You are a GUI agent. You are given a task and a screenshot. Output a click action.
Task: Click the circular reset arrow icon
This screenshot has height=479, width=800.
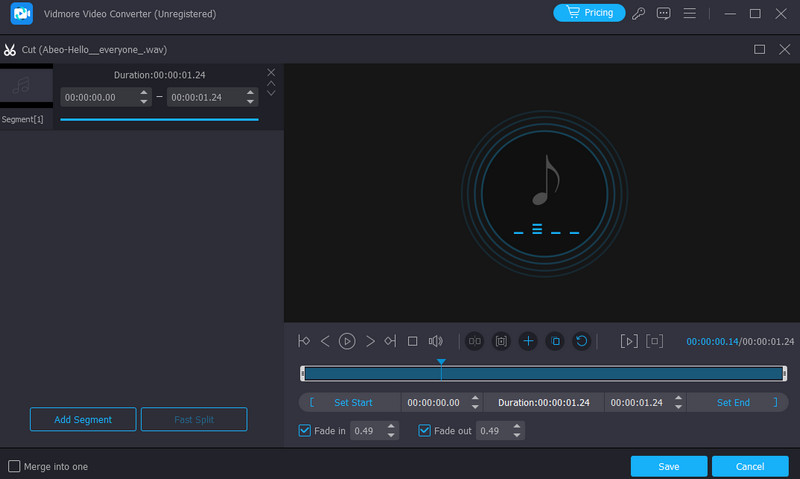[x=581, y=341]
